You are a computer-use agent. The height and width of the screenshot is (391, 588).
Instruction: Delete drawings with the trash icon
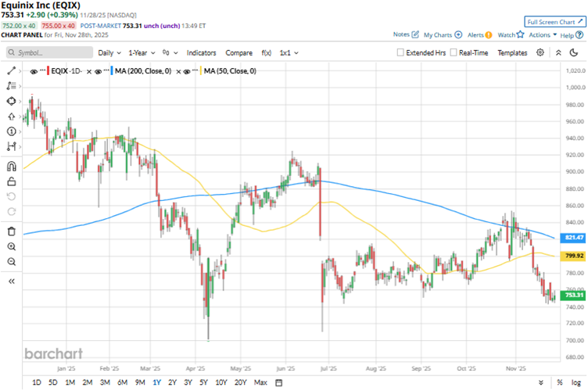11,231
